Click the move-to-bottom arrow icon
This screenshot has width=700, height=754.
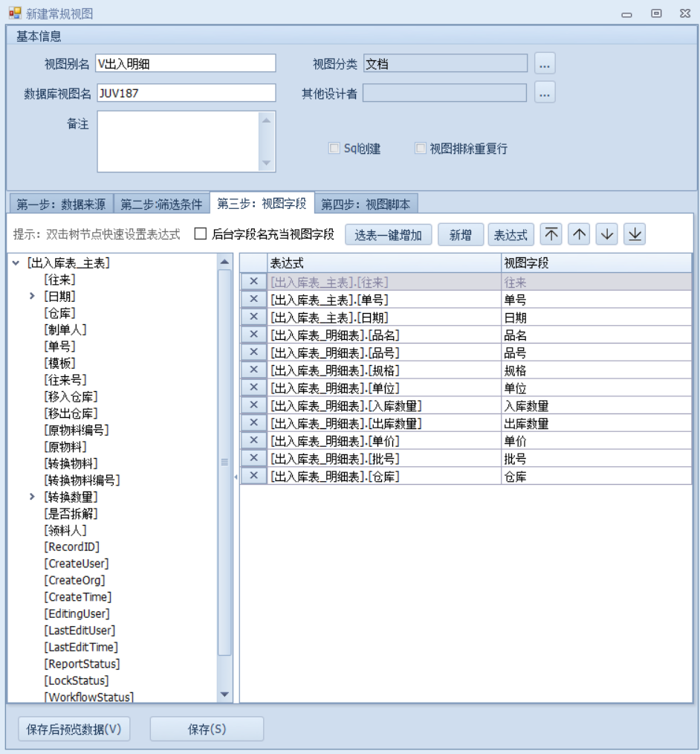point(635,235)
